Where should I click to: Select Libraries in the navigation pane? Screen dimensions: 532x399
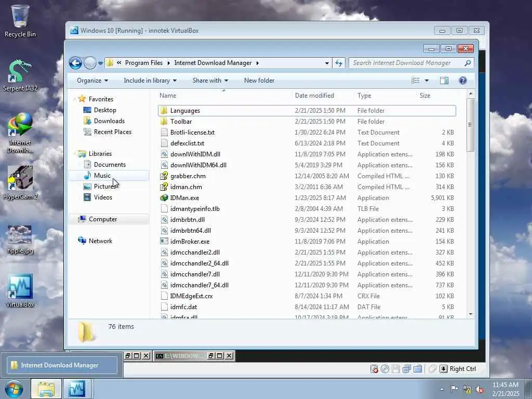click(100, 154)
